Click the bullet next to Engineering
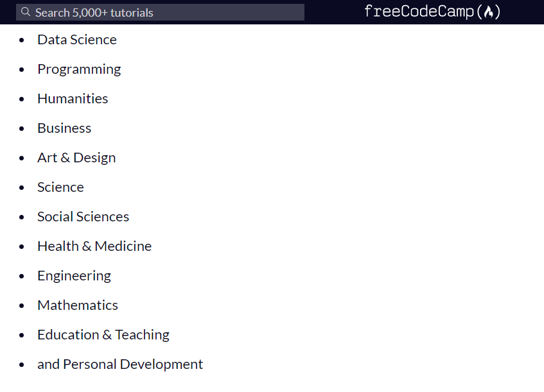Image resolution: width=544 pixels, height=392 pixels. [22, 277]
